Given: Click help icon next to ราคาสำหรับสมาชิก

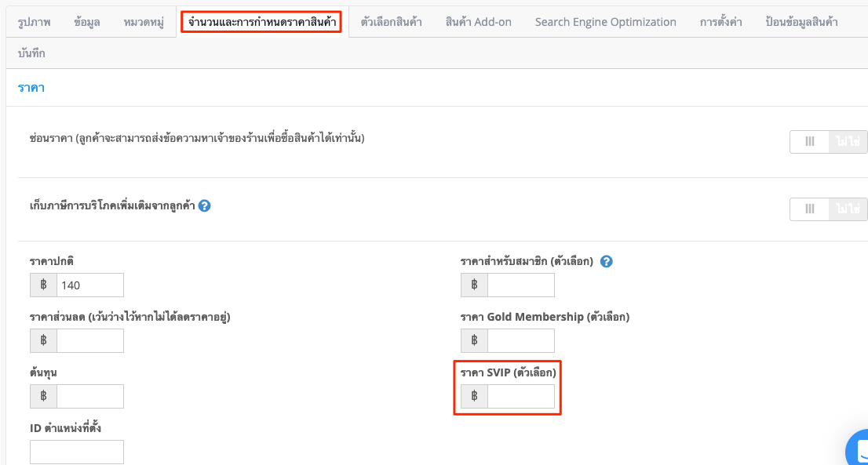Looking at the screenshot, I should [x=606, y=261].
